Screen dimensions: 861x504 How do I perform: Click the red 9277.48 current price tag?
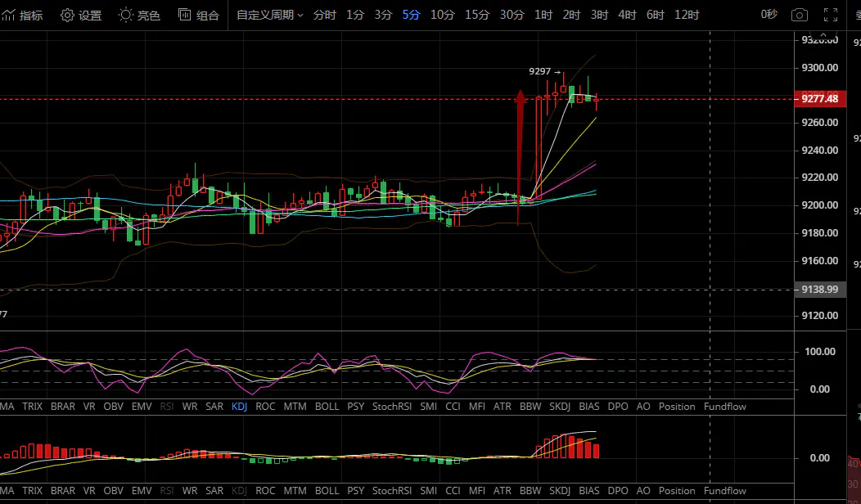820,99
